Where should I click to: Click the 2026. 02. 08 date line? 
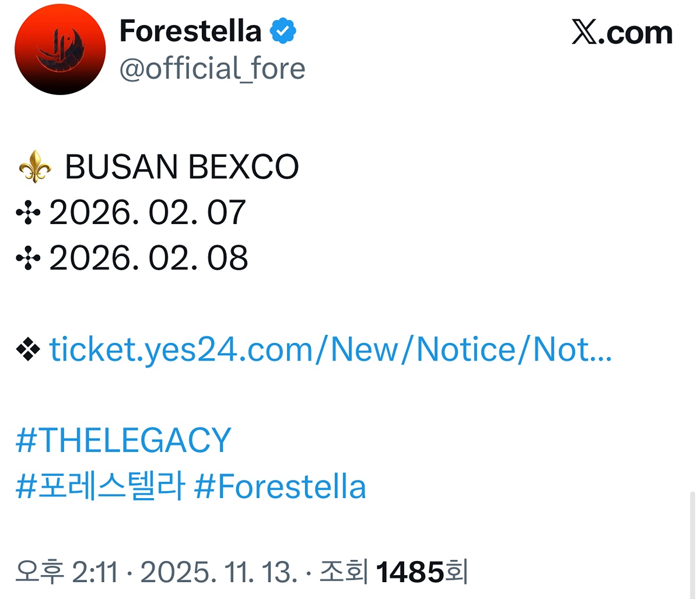tap(148, 258)
